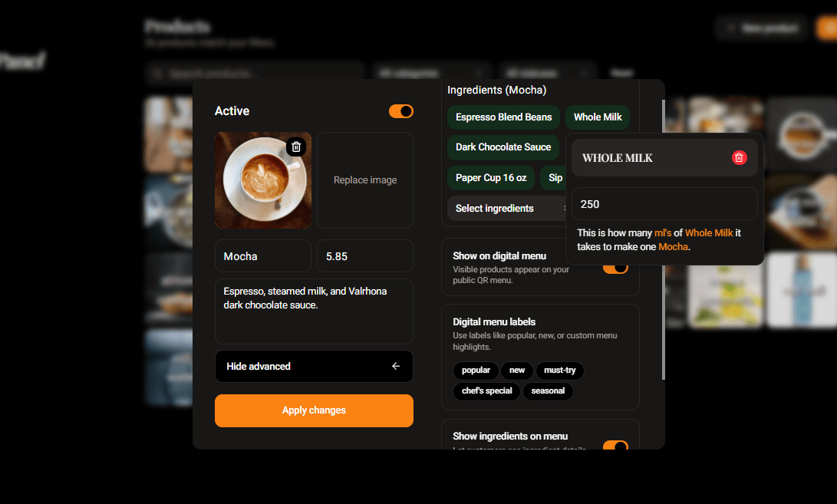Click the WHOLE MILK popup heading
The width and height of the screenshot is (837, 504).
pos(617,158)
